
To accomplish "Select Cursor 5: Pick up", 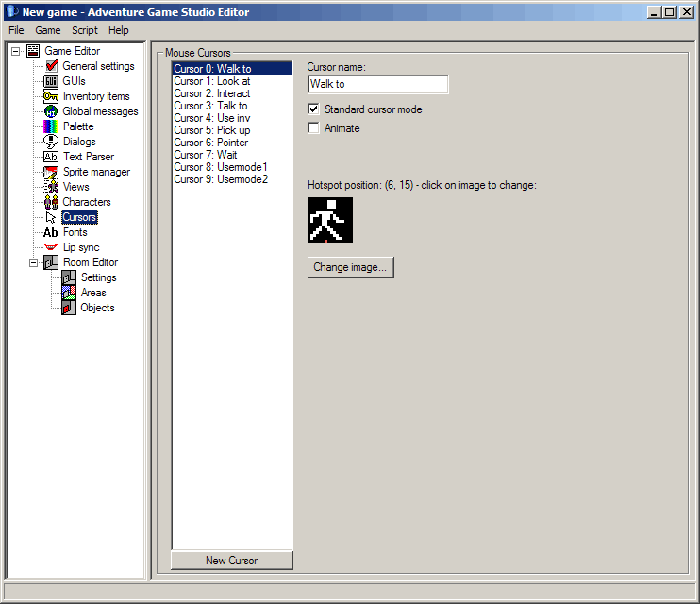I will coord(232,130).
